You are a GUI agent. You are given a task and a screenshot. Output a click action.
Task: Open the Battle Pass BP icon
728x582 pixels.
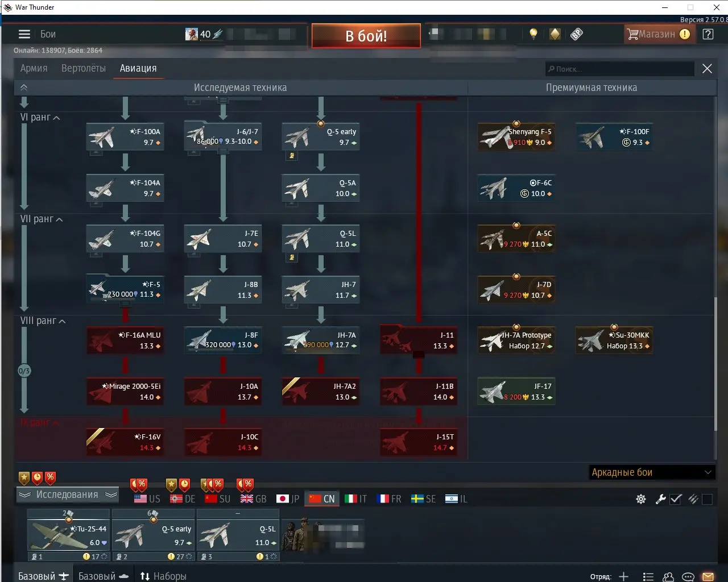(x=577, y=34)
